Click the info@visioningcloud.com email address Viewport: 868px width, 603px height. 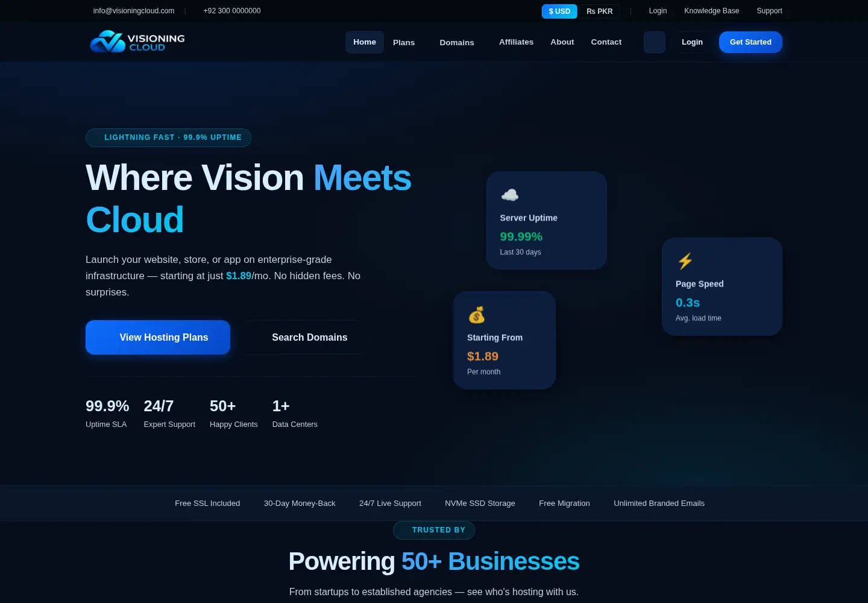click(x=134, y=11)
